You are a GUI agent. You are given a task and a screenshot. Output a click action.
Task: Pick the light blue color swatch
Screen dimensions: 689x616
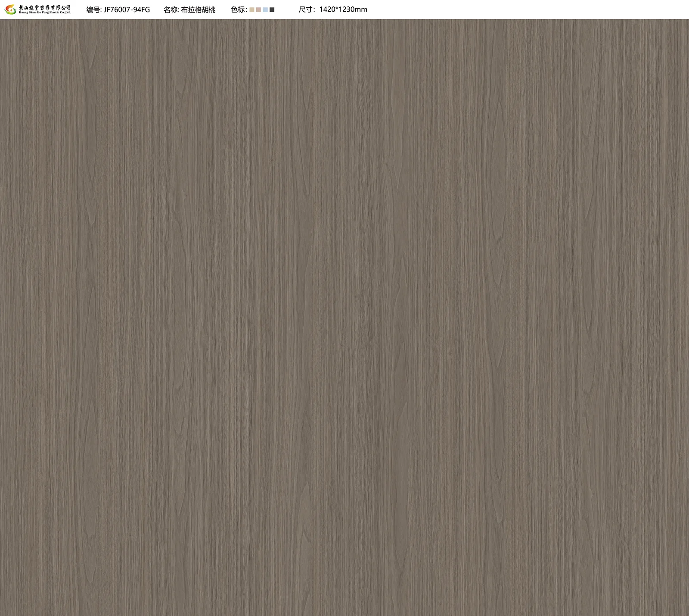[x=265, y=9]
